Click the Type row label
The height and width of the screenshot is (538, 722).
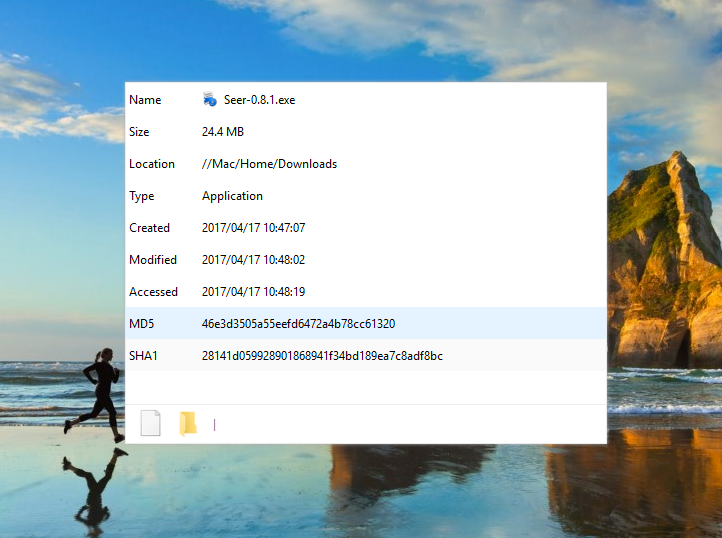click(142, 196)
